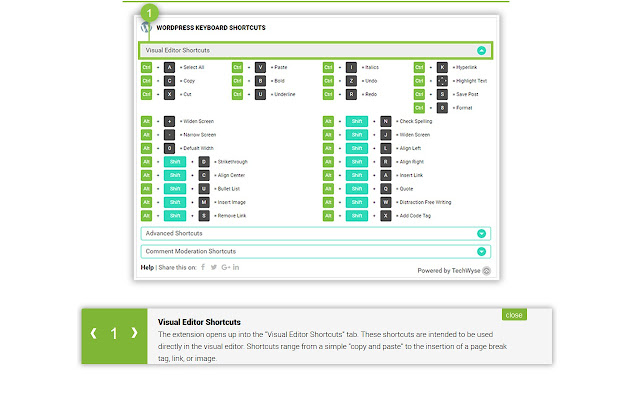Click the 0 key for Default Width
This screenshot has height=400, width=640.
(x=169, y=148)
